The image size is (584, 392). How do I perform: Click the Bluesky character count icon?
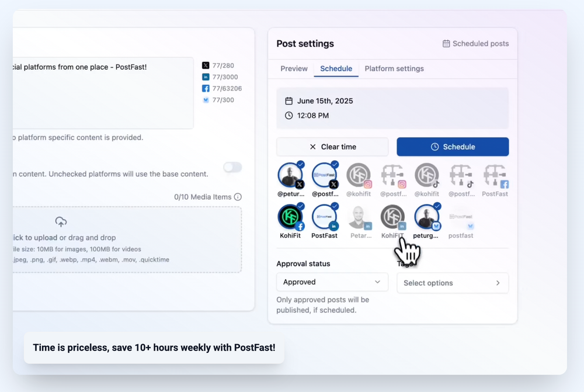206,100
